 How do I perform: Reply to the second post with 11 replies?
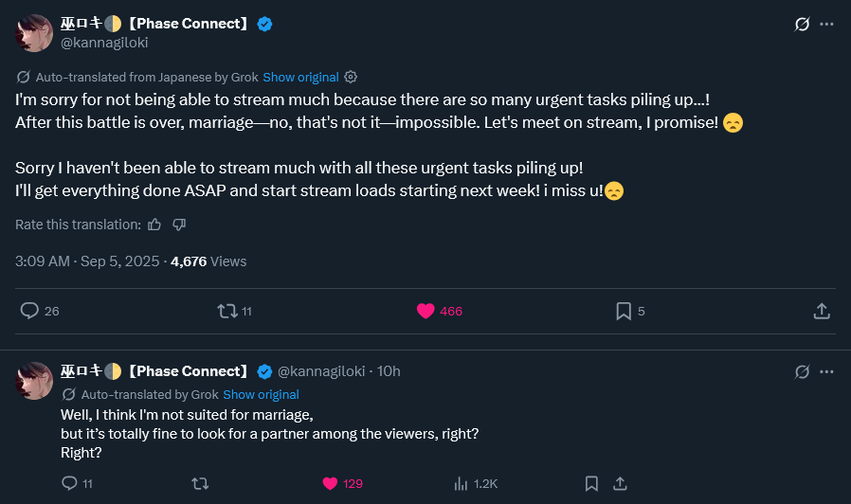point(69,483)
